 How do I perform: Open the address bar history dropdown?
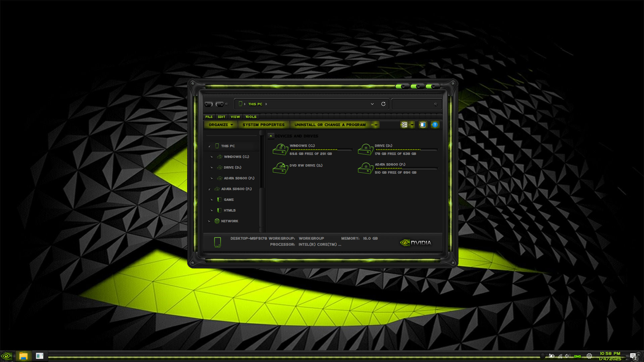tap(372, 104)
